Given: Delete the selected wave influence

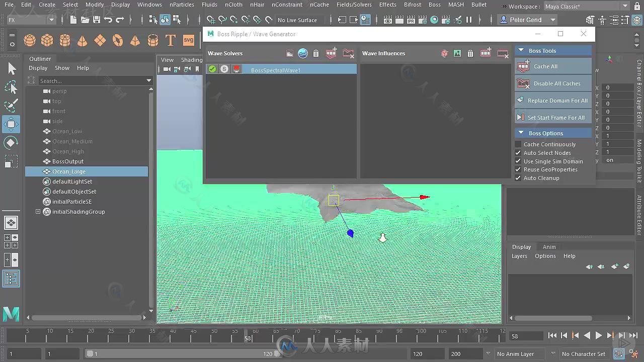Looking at the screenshot, I should coord(470,53).
